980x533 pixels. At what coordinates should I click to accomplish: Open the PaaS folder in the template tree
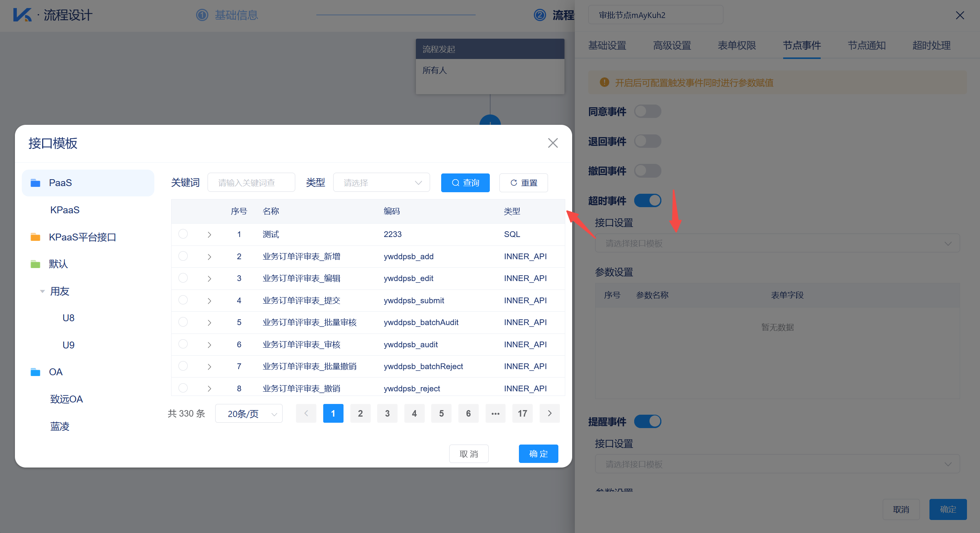pos(60,183)
